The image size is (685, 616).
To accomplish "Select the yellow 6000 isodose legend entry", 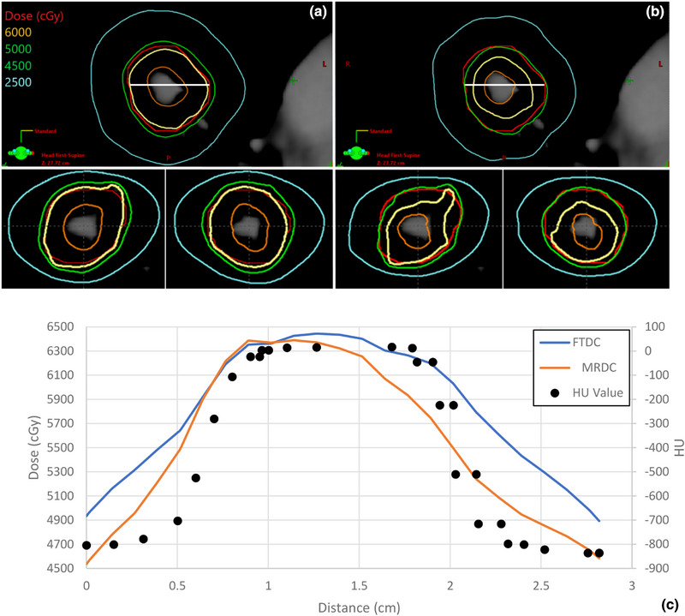I will click(x=18, y=33).
